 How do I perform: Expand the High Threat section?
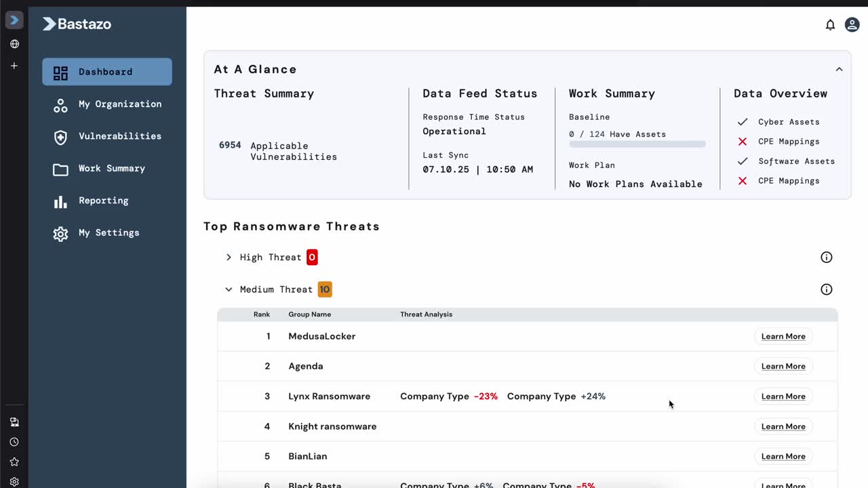[229, 258]
